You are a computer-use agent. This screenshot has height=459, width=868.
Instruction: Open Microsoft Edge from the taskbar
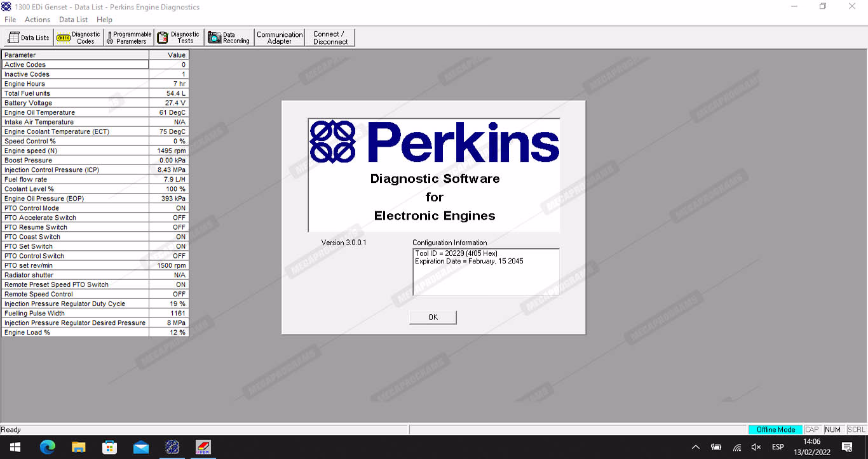pos(48,448)
